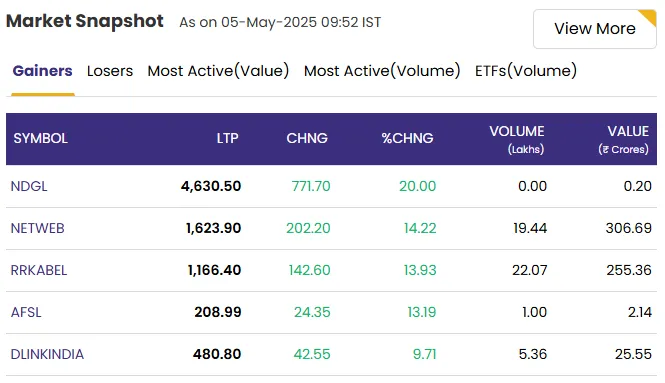
Task: Click the SYMBOL column header
Action: pyautogui.click(x=40, y=138)
